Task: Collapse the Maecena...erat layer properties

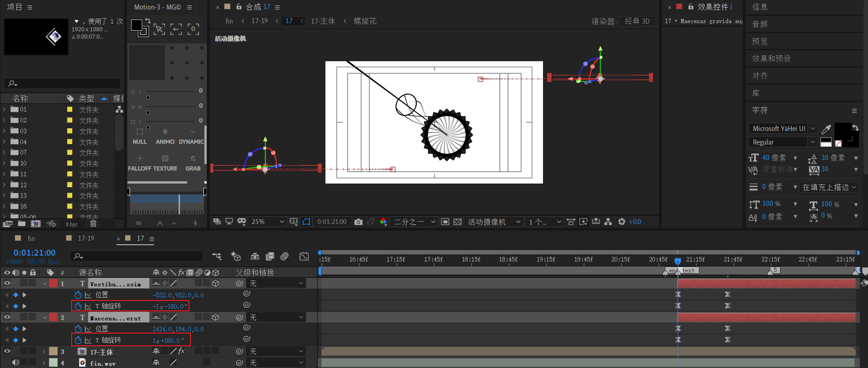Action: click(x=44, y=318)
